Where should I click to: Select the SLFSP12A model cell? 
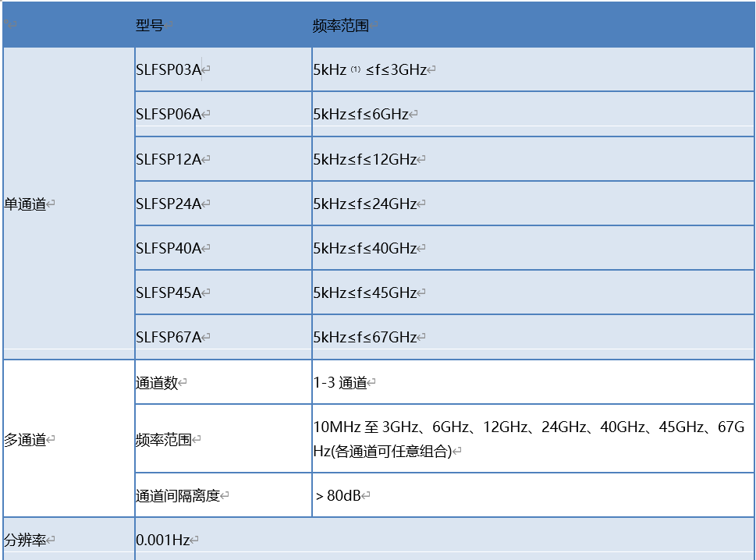coord(169,160)
